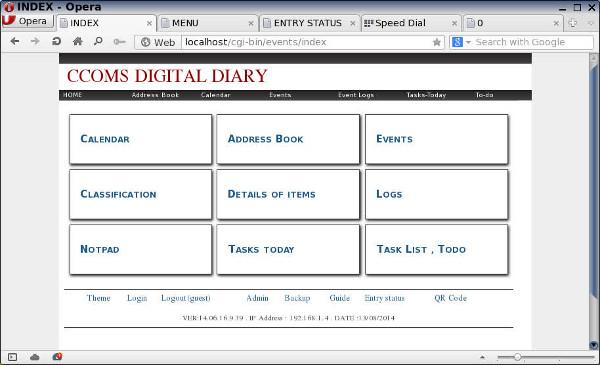Viewport: 600px width, 365px height.
Task: Open the Calendar tile
Action: 141,139
